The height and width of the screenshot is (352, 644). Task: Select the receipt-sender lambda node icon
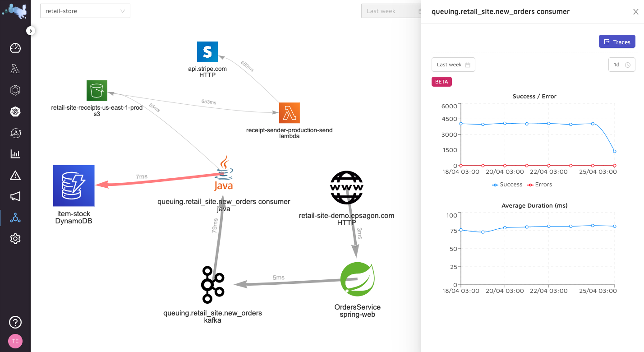[x=289, y=113]
